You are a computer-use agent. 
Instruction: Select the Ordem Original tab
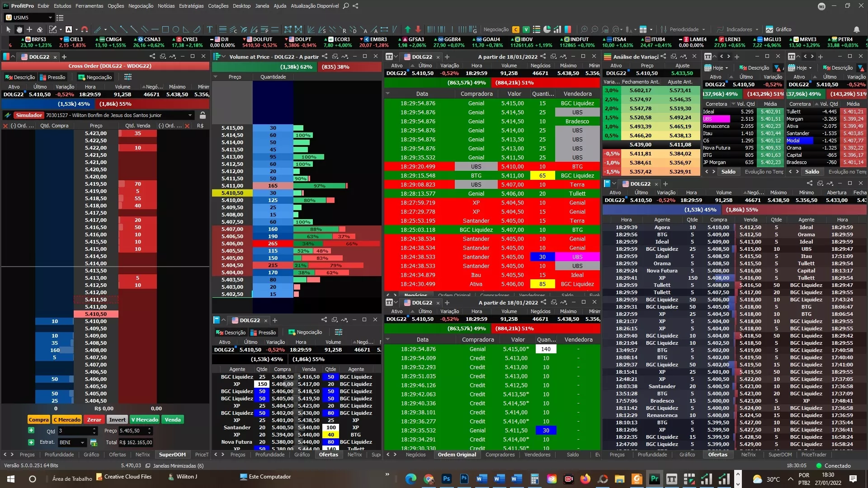[x=457, y=455]
